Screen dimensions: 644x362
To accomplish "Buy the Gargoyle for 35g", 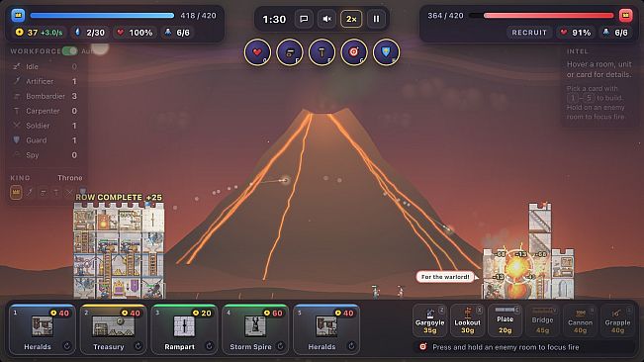I will (x=429, y=320).
